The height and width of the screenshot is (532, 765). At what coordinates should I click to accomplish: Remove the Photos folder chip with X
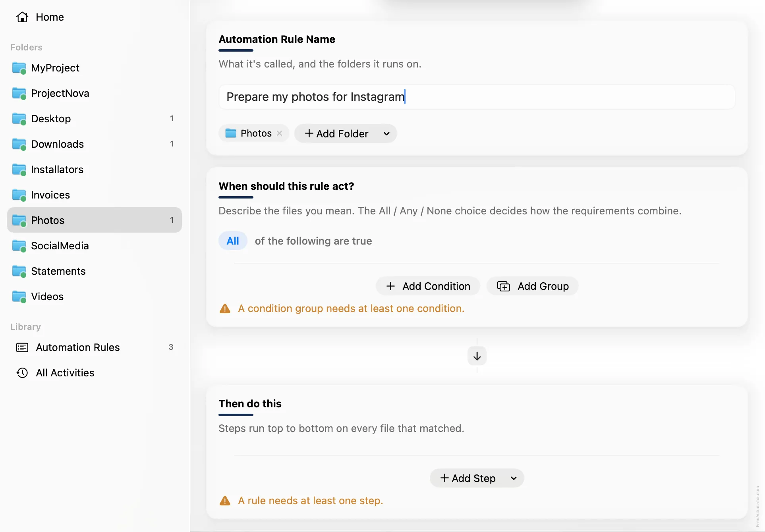coord(280,133)
